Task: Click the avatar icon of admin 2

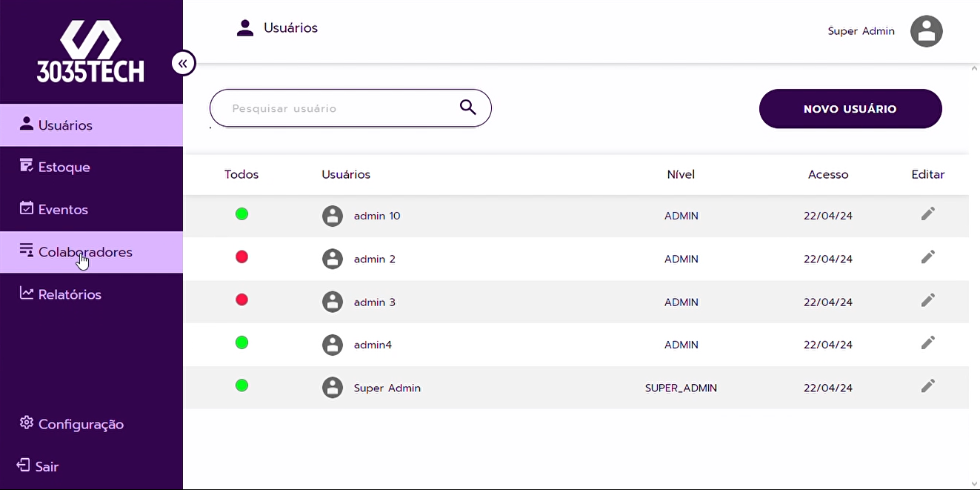Action: (333, 259)
